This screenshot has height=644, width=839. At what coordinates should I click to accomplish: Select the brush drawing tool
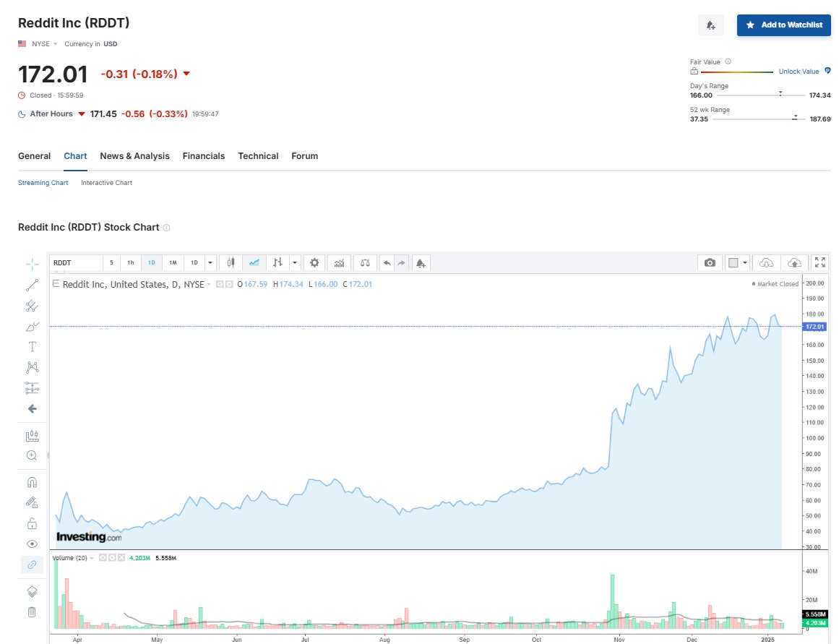pos(32,327)
